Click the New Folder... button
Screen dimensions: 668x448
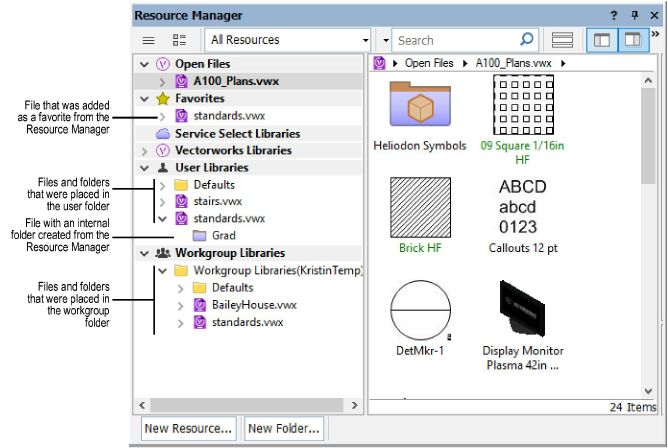(284, 428)
